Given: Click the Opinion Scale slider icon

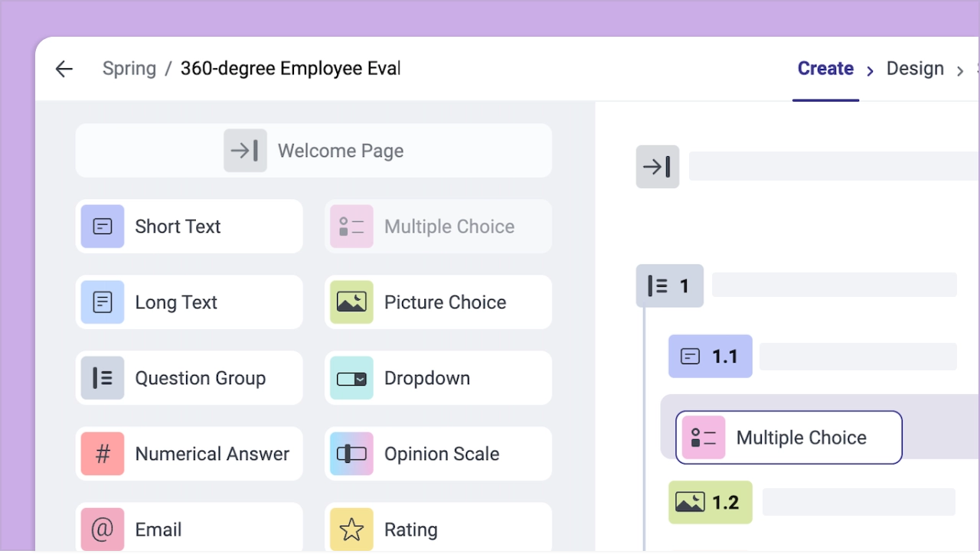Looking at the screenshot, I should [351, 454].
